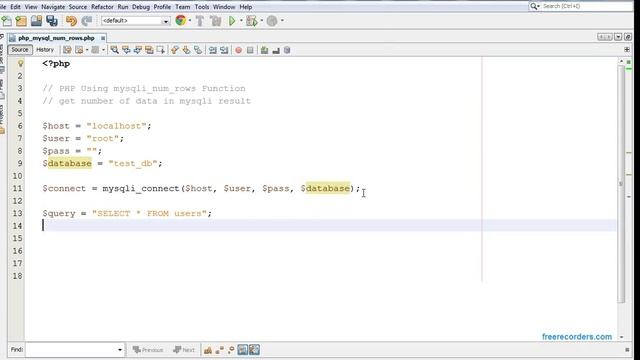Click the Chrome browser icon in toolbar

pos(180,20)
